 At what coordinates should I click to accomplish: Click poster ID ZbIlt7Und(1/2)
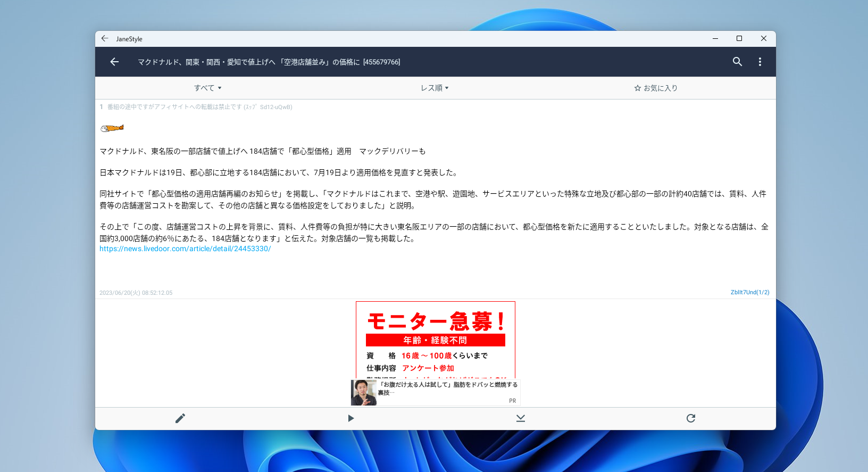pos(750,292)
